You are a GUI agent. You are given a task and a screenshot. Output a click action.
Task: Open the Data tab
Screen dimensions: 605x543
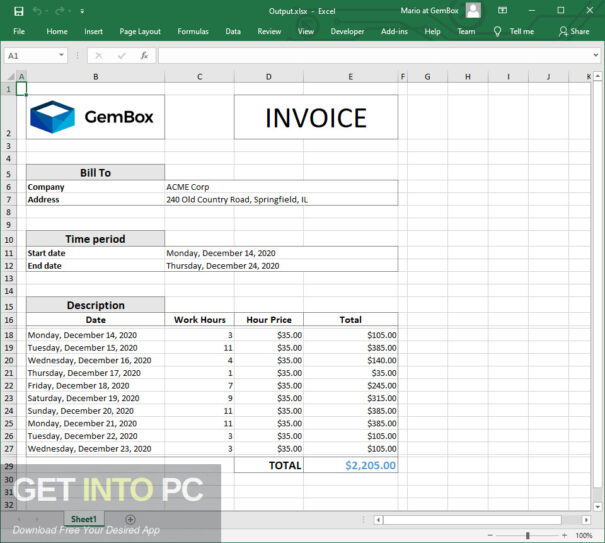(233, 31)
